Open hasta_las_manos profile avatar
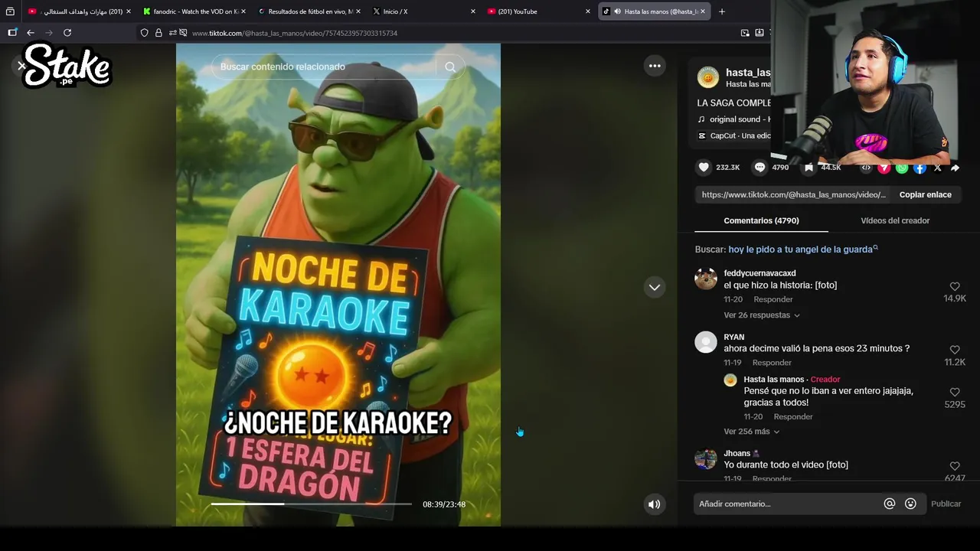This screenshot has width=980, height=551. tap(707, 77)
